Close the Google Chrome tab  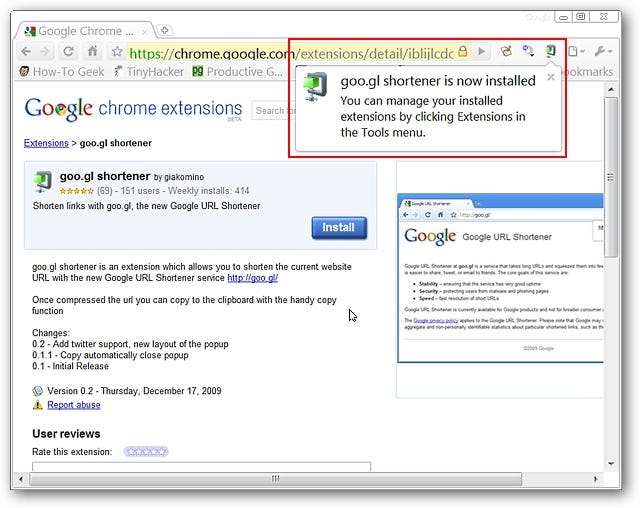click(x=144, y=31)
